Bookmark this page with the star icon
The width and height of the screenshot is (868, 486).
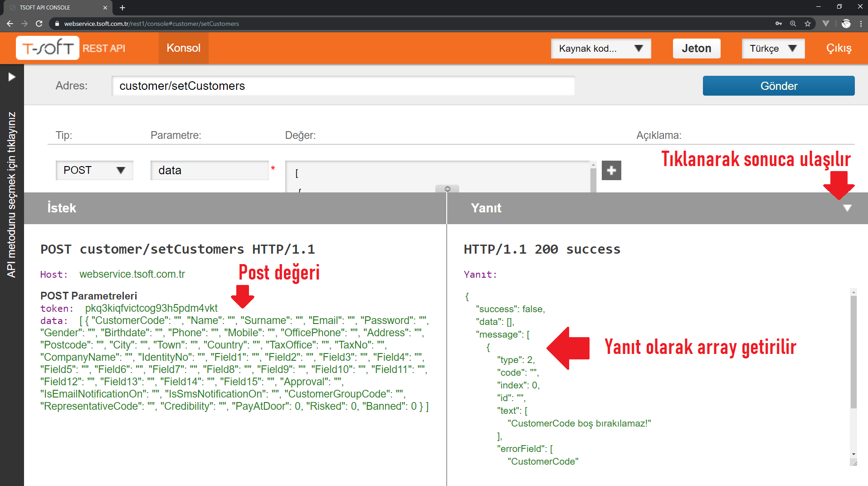pos(808,24)
